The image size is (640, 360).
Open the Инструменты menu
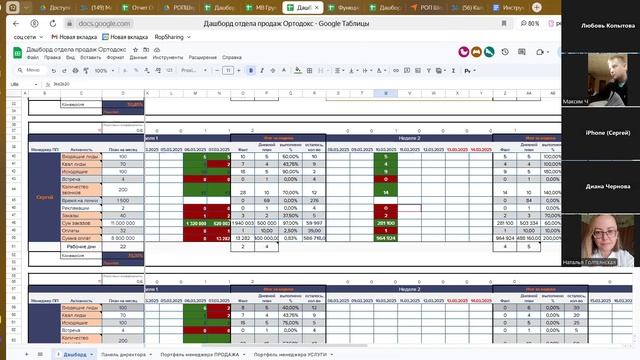(x=168, y=58)
